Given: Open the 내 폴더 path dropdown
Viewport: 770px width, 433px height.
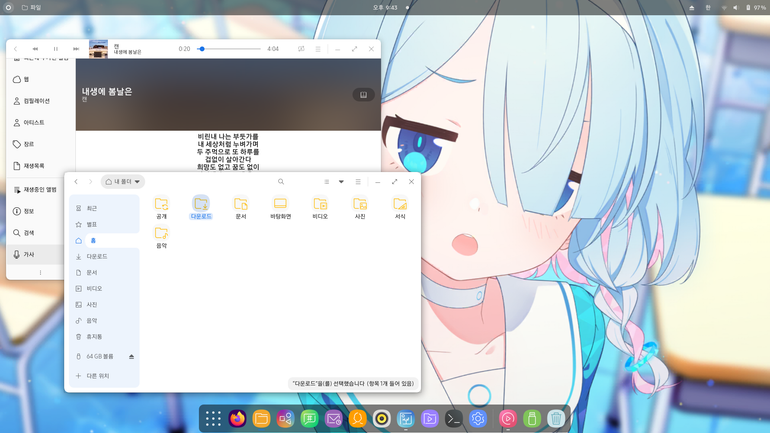Looking at the screenshot, I should (x=123, y=182).
